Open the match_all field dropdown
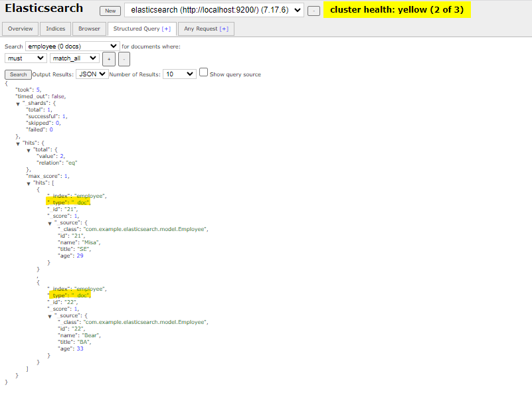This screenshot has width=532, height=393. point(74,58)
